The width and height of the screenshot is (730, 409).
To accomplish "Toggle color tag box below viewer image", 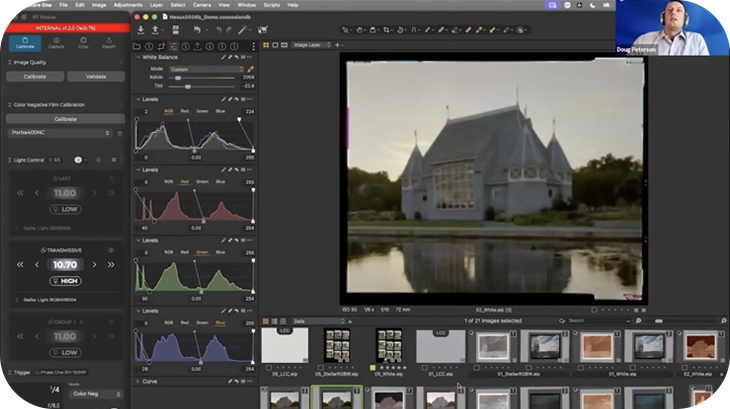I will [x=594, y=310].
